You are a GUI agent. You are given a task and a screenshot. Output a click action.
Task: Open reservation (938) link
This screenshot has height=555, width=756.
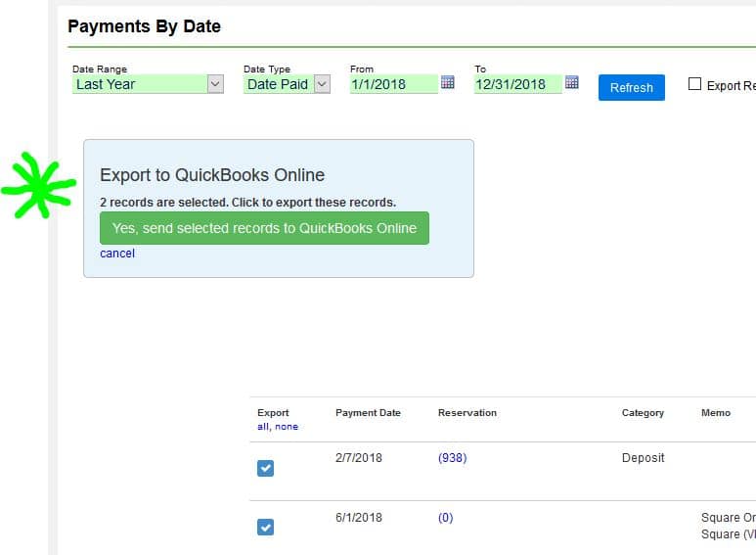click(452, 458)
